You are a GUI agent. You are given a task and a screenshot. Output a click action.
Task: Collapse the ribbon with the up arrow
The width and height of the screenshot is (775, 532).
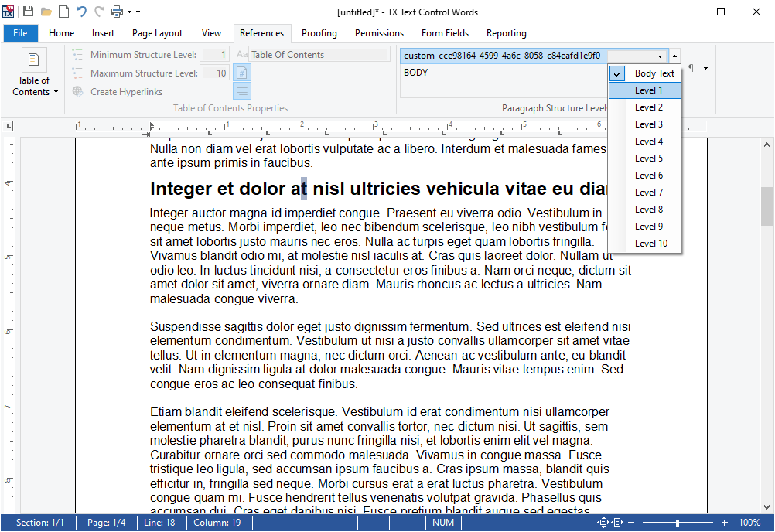click(674, 56)
